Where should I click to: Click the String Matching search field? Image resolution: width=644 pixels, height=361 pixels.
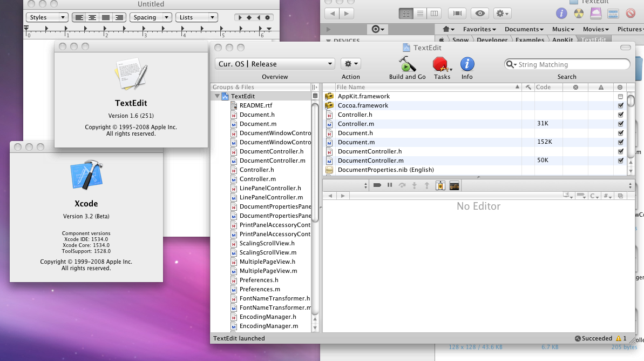click(x=567, y=64)
